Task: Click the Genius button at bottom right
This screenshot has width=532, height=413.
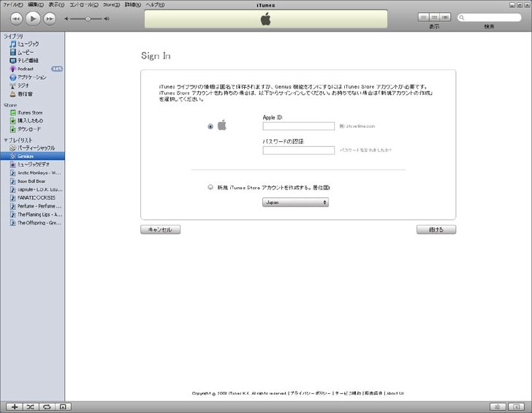Action: 498,406
